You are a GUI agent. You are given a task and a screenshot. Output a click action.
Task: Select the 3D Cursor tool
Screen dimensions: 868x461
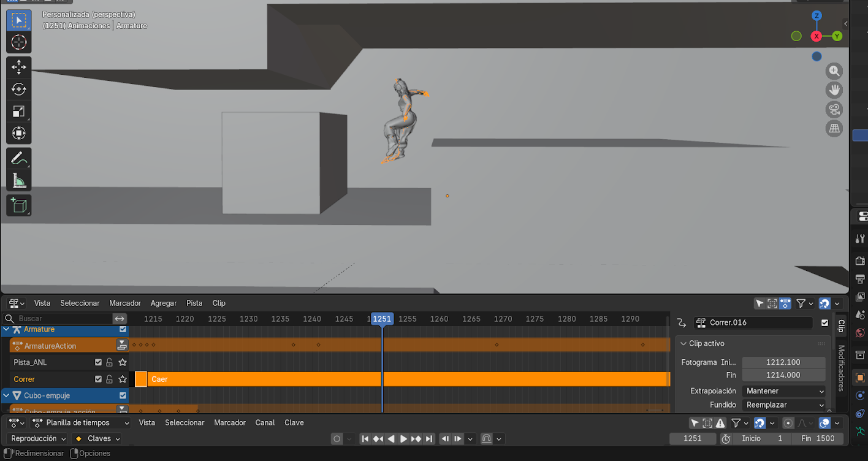tap(18, 42)
